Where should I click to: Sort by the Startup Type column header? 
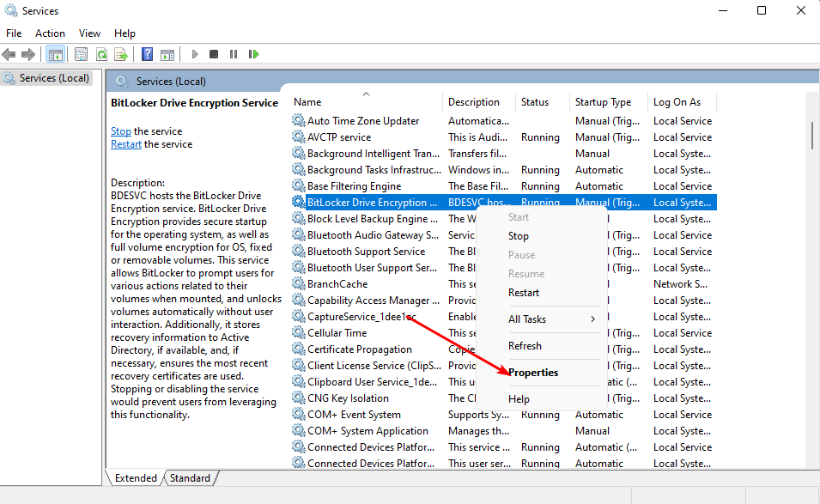608,102
